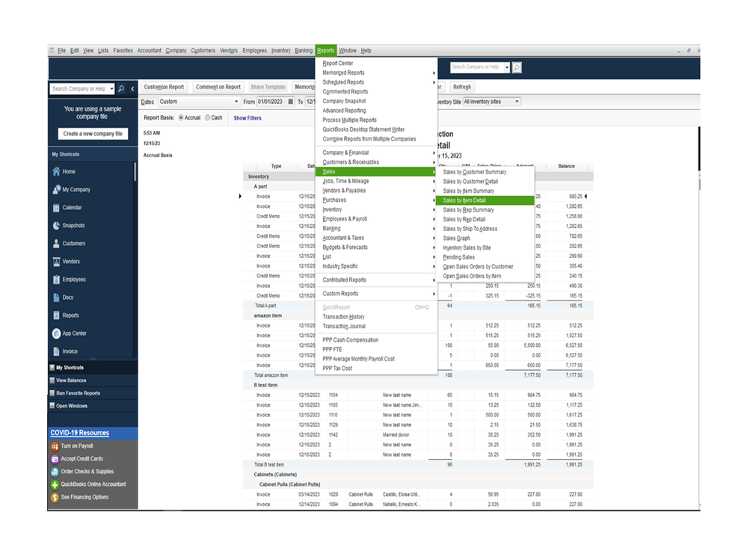Open the My Company shortcut icon

(56, 189)
